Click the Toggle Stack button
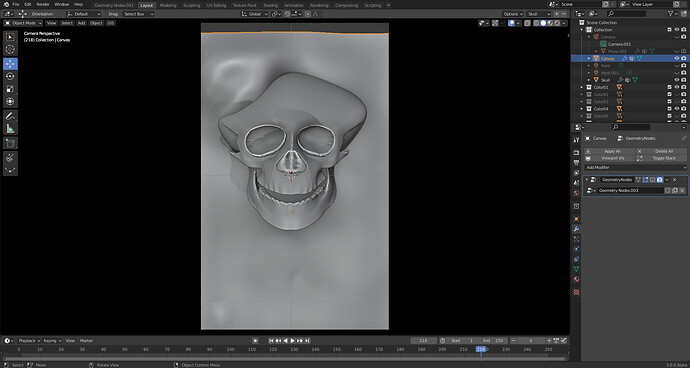Screen dimensions: 690x368 [x=661, y=158]
